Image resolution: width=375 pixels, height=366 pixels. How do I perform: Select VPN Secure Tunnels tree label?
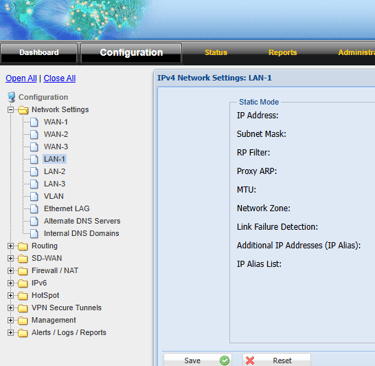pos(67,308)
